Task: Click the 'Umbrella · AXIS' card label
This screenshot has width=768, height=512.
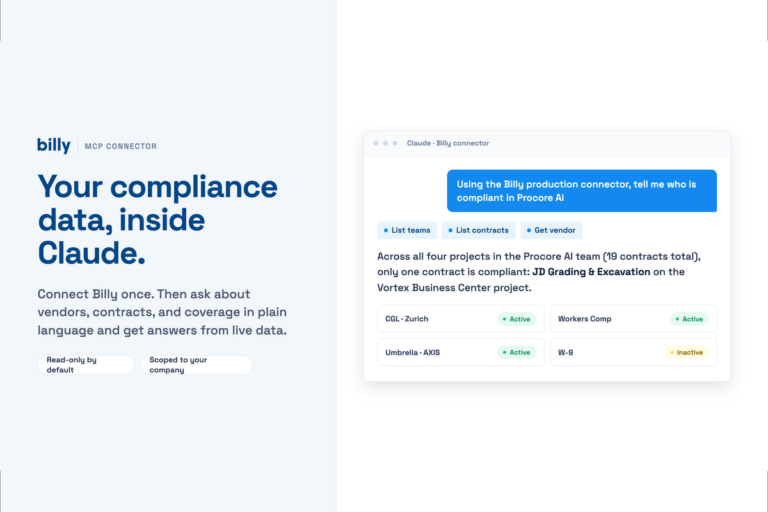Action: 412,352
